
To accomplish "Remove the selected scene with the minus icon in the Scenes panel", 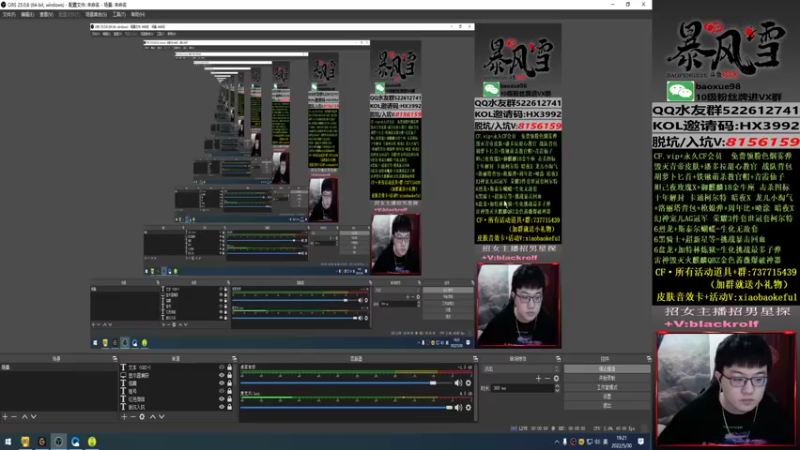I will [x=14, y=417].
